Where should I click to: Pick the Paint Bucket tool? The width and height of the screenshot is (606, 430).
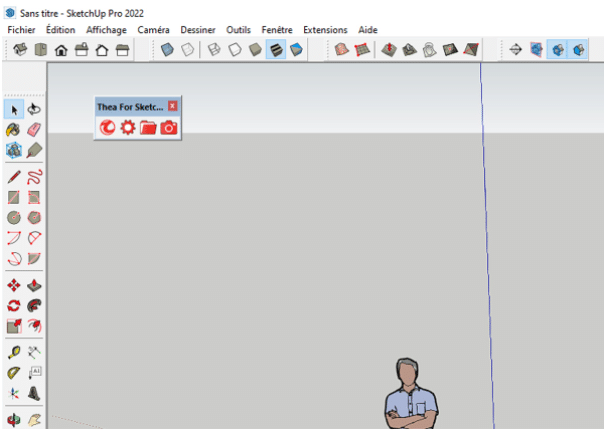pyautogui.click(x=14, y=130)
